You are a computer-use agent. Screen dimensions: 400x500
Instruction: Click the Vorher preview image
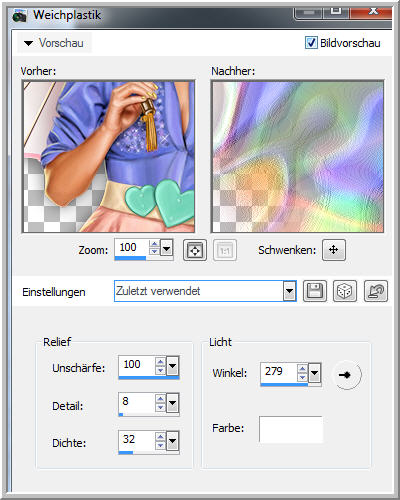click(109, 157)
